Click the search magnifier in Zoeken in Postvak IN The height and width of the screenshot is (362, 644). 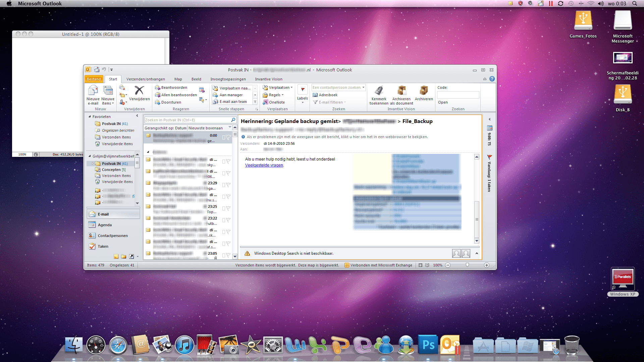click(x=233, y=120)
